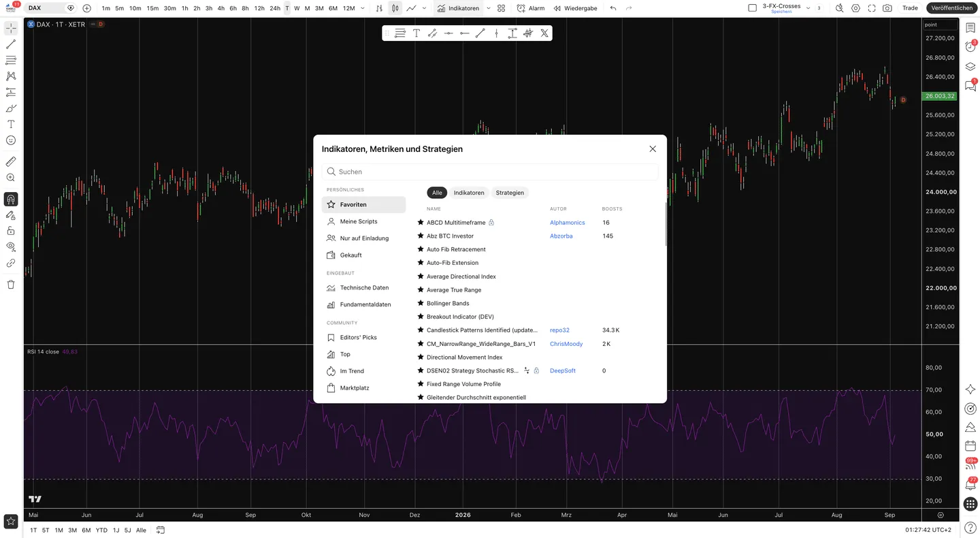Open chart type dropdown arrow
The image size is (980, 538).
click(x=425, y=8)
